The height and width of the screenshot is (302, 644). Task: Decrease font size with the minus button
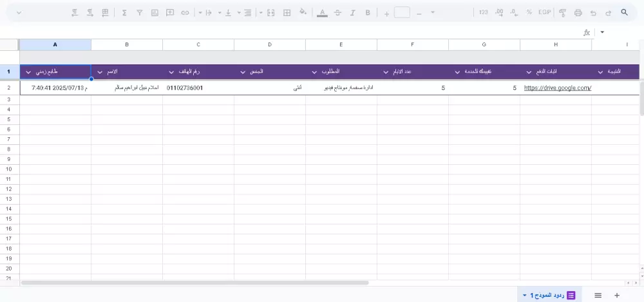click(x=419, y=14)
